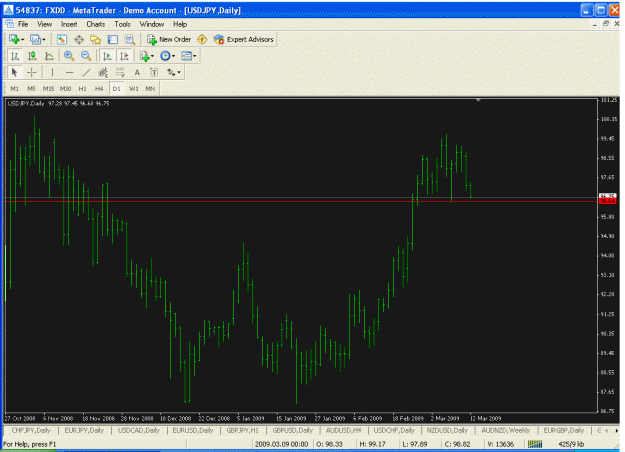Switch to H1 timeframe
This screenshot has height=452, width=625.
[x=83, y=88]
